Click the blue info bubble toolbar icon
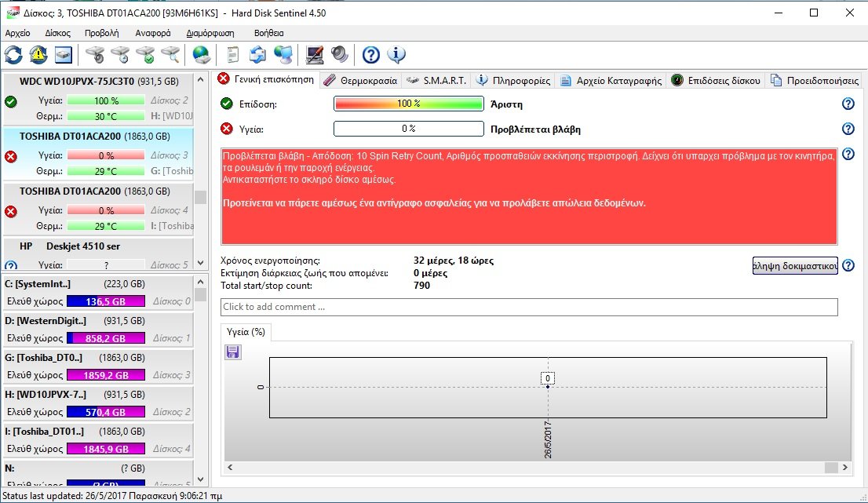The image size is (868, 503). (396, 55)
